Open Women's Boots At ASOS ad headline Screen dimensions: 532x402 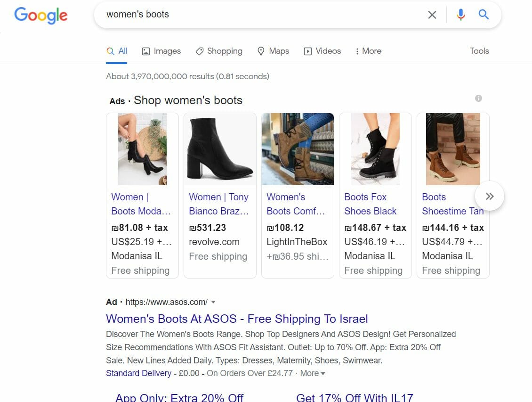coord(237,319)
